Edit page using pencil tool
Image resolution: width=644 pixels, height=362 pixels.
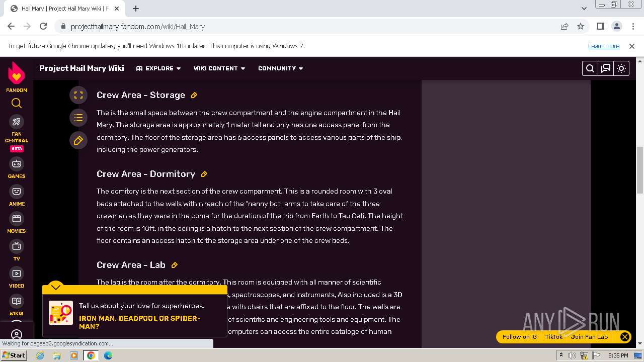pyautogui.click(x=78, y=141)
